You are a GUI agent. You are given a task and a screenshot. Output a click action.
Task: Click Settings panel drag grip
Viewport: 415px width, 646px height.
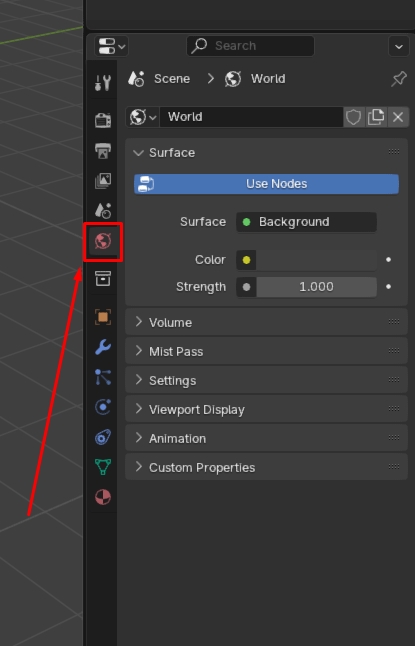[394, 379]
